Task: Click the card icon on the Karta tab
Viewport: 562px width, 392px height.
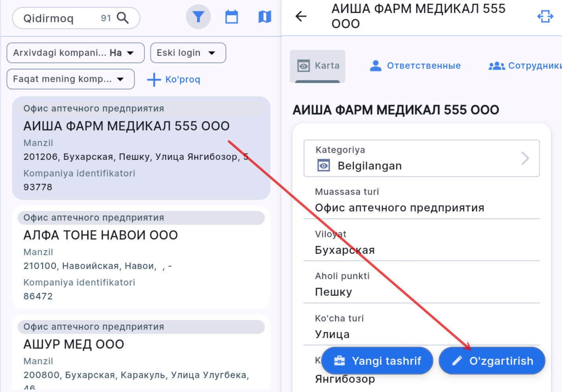Action: (303, 65)
